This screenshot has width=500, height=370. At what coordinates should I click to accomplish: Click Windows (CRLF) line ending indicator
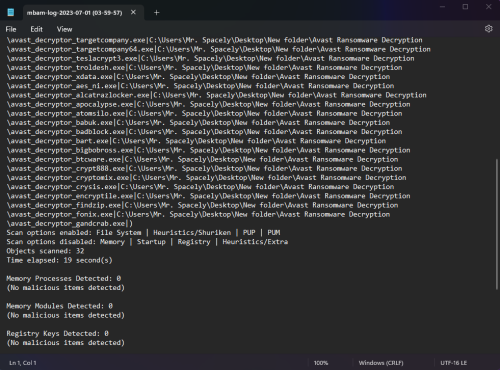coord(381,363)
